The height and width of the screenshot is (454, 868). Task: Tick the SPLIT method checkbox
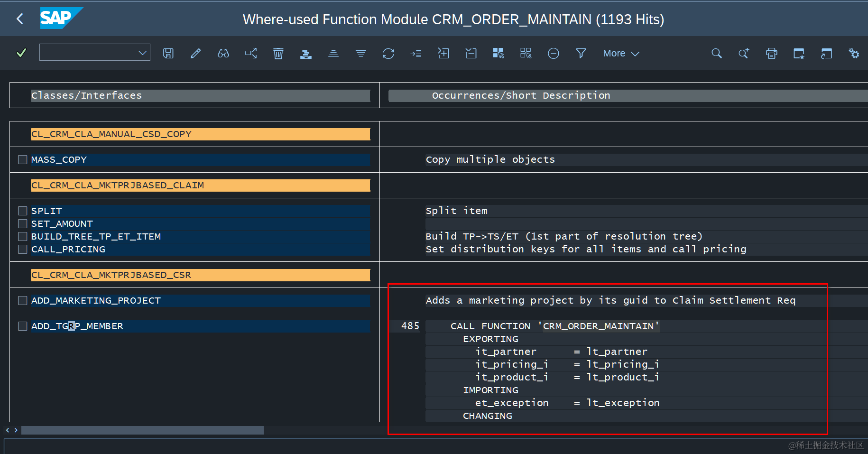pos(22,211)
